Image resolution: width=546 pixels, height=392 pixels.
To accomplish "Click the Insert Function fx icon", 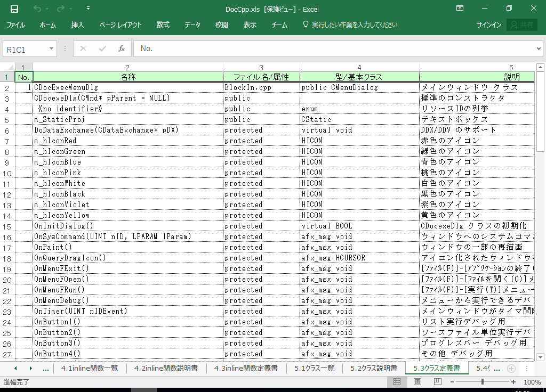I will coord(121,48).
